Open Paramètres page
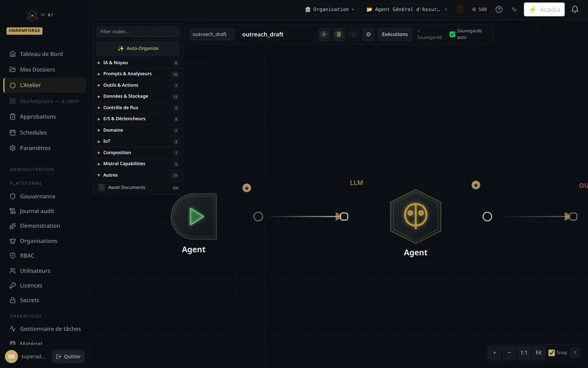Screen dimensions: 588x368 pos(45,148)
